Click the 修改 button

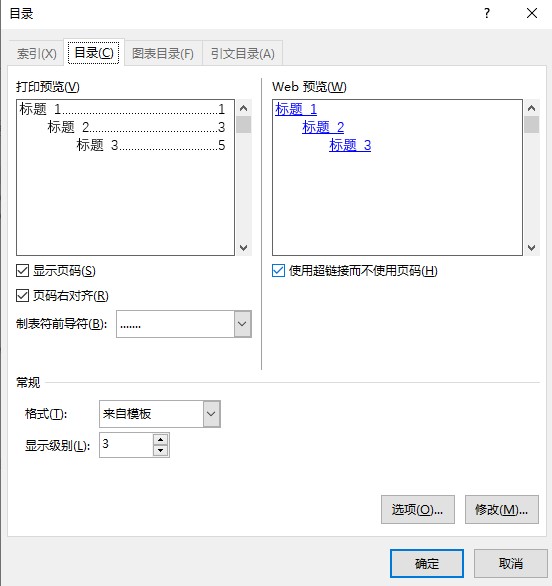[502, 509]
